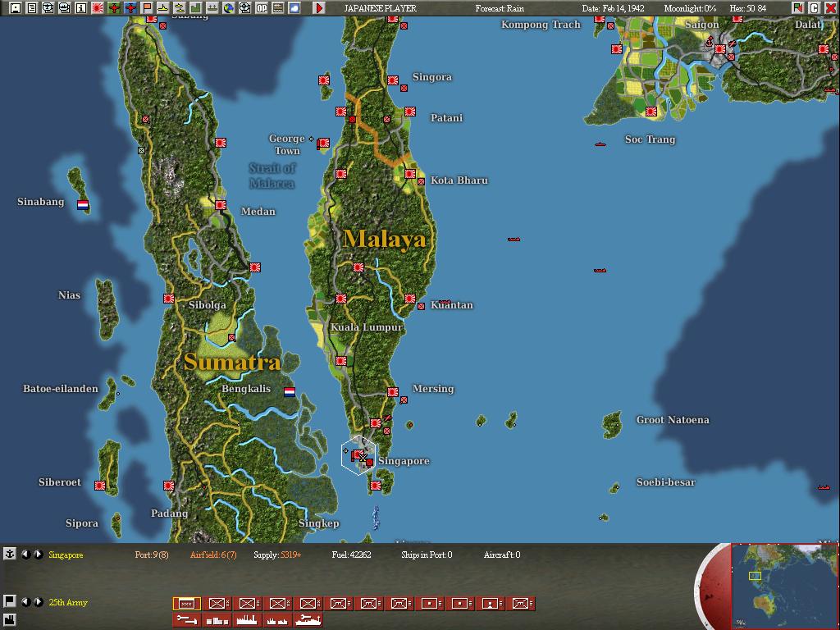Viewport: 840px width, 630px height.
Task: Click the Singapore hex on the map
Action: coord(359,455)
